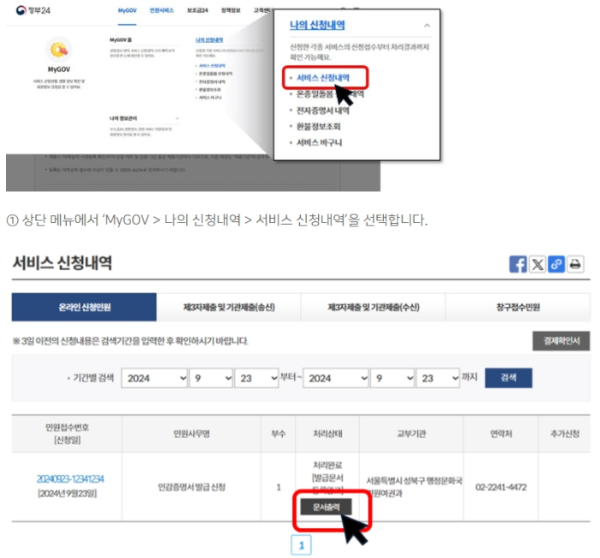The image size is (600, 558).
Task: Open the 정책정보 top menu
Action: pyautogui.click(x=231, y=10)
